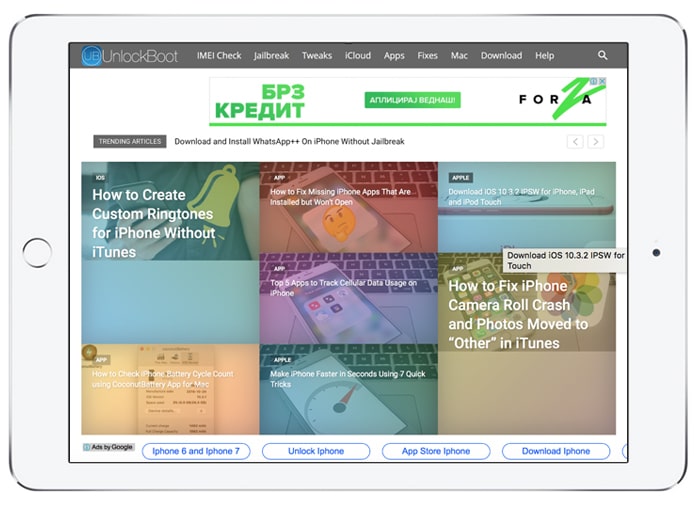Click the green ad apply button
The height and width of the screenshot is (509, 696).
412,100
